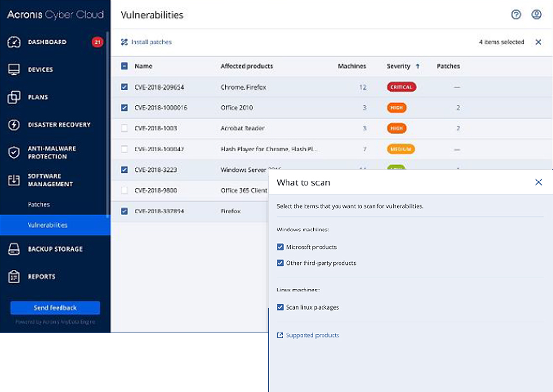Click HIGH badge in Acrobat Reader row

[x=397, y=128]
